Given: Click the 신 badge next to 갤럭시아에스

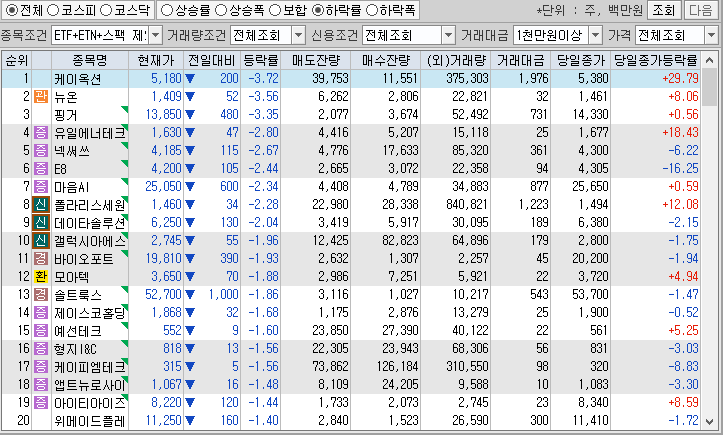Looking at the screenshot, I should point(41,240).
